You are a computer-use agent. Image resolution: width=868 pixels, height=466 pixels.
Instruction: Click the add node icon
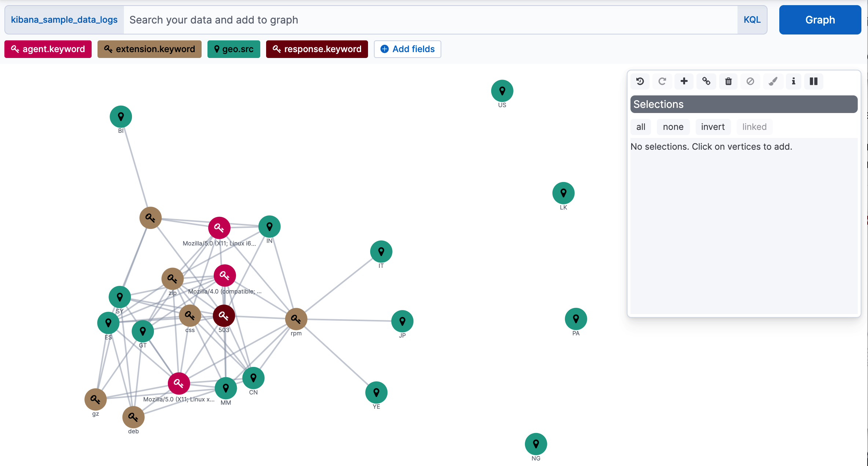click(684, 81)
